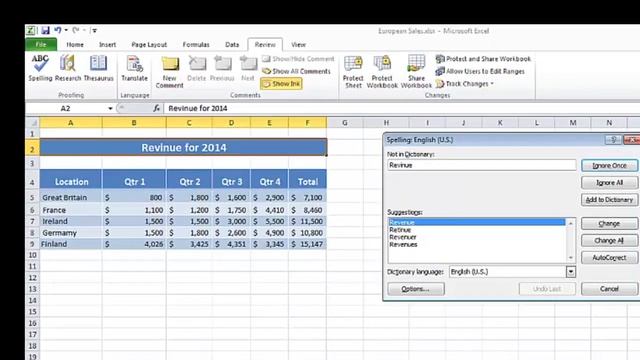Toggle the Show Ink button
The width and height of the screenshot is (640, 360).
[x=281, y=84]
